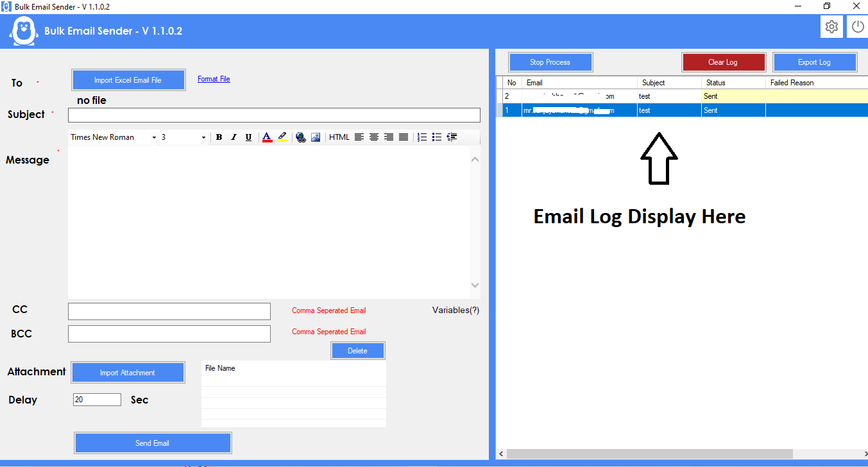Switch the editor to HTML view

pyautogui.click(x=339, y=137)
